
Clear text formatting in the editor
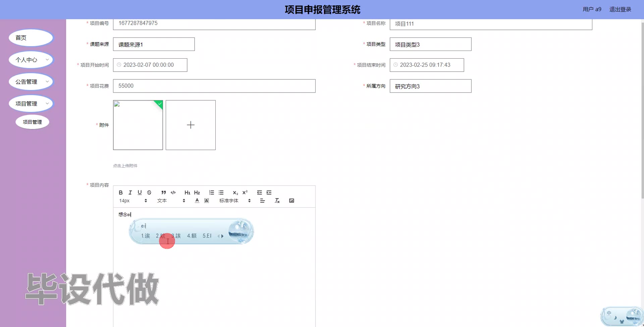pyautogui.click(x=277, y=201)
